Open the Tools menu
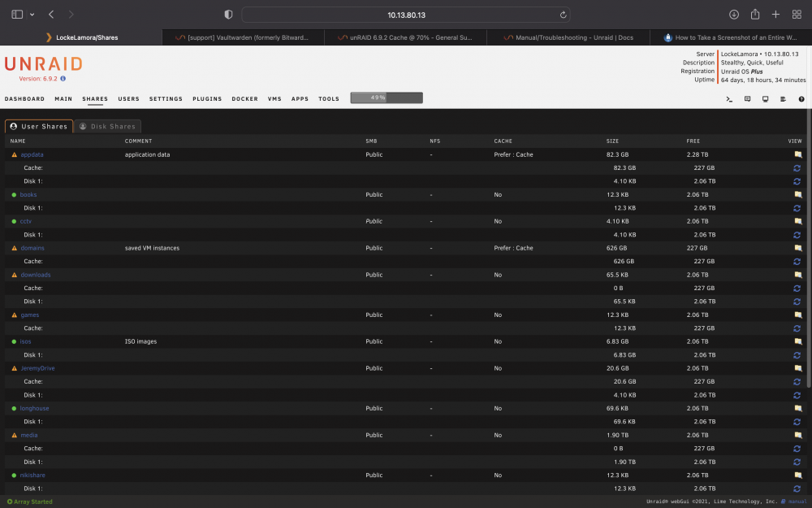The width and height of the screenshot is (812, 508). point(329,98)
